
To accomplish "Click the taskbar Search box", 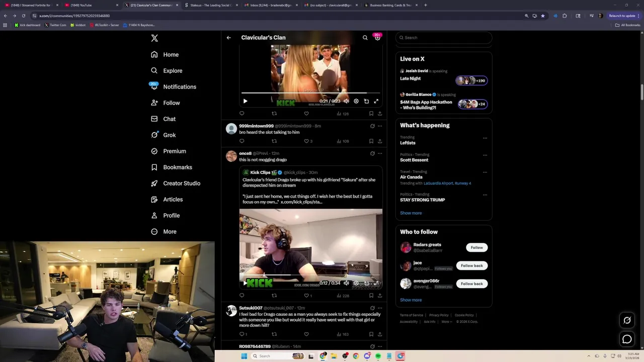I will tap(278, 356).
